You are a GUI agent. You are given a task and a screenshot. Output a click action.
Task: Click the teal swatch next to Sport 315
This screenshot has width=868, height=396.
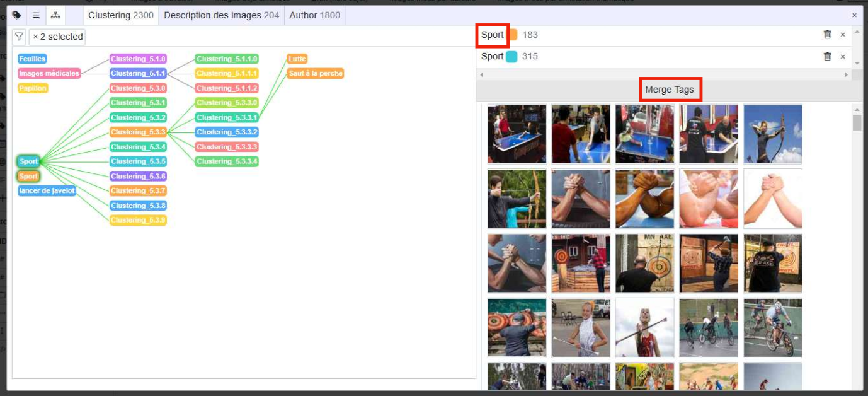[511, 57]
